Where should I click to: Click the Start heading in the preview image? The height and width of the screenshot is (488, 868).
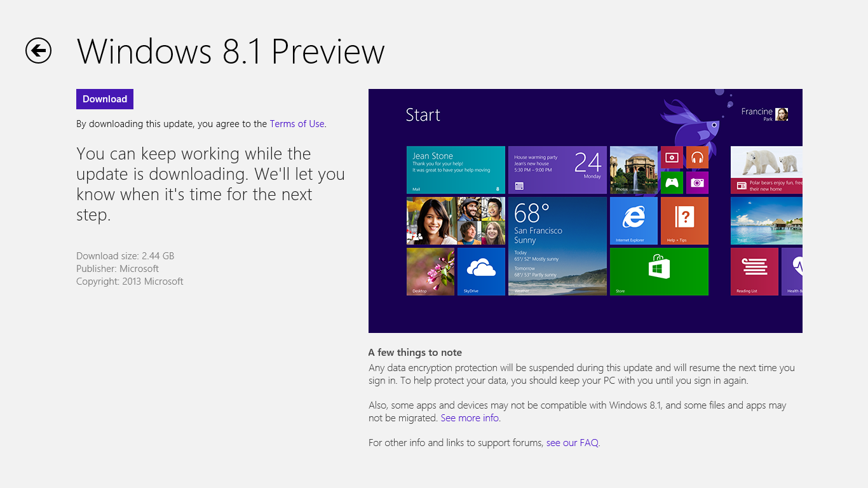click(423, 115)
